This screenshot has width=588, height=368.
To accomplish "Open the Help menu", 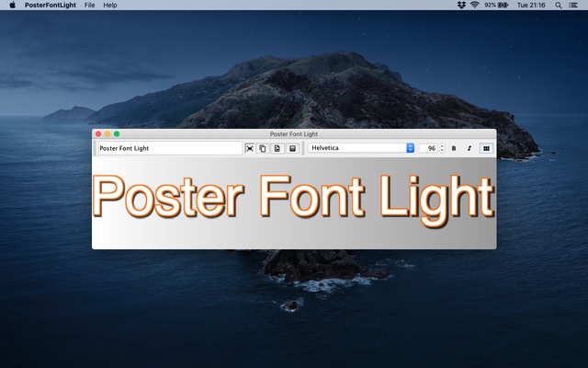I will [x=110, y=5].
